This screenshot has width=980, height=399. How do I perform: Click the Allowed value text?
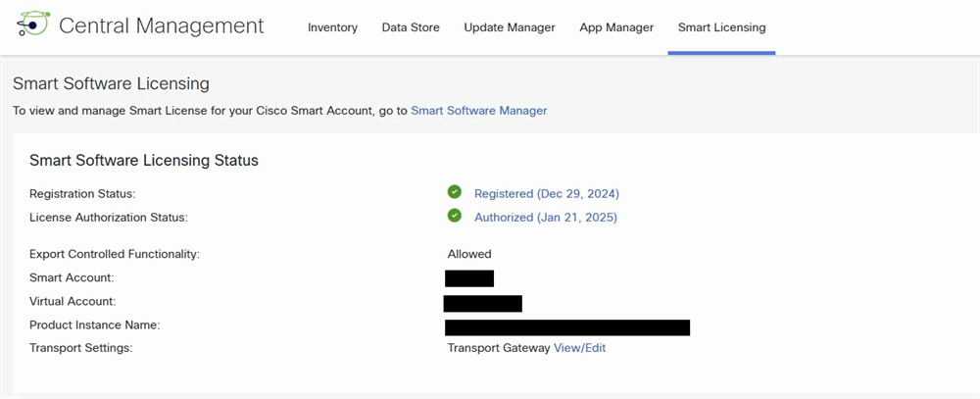click(x=469, y=254)
